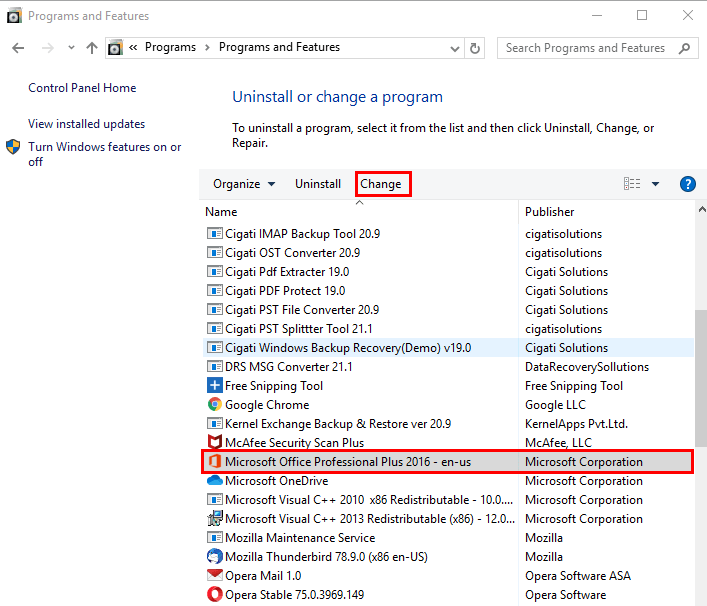Click the Programs and Features title bar icon
The width and height of the screenshot is (707, 606).
[x=14, y=15]
